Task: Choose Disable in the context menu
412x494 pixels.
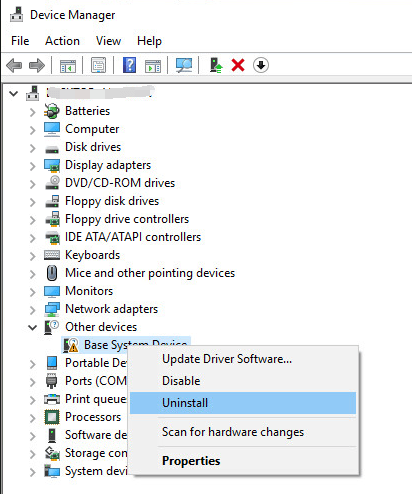Action: tap(243, 381)
